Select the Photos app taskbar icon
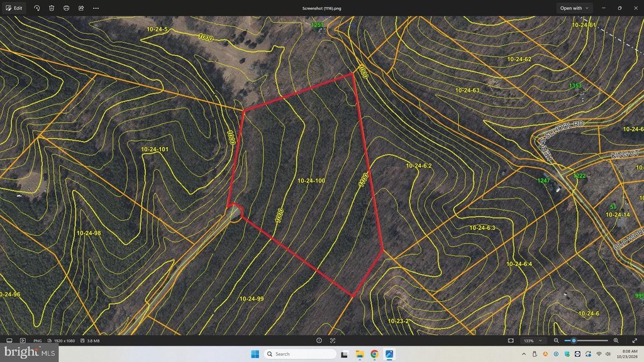Screen dimensions: 644x362 pyautogui.click(x=389, y=354)
